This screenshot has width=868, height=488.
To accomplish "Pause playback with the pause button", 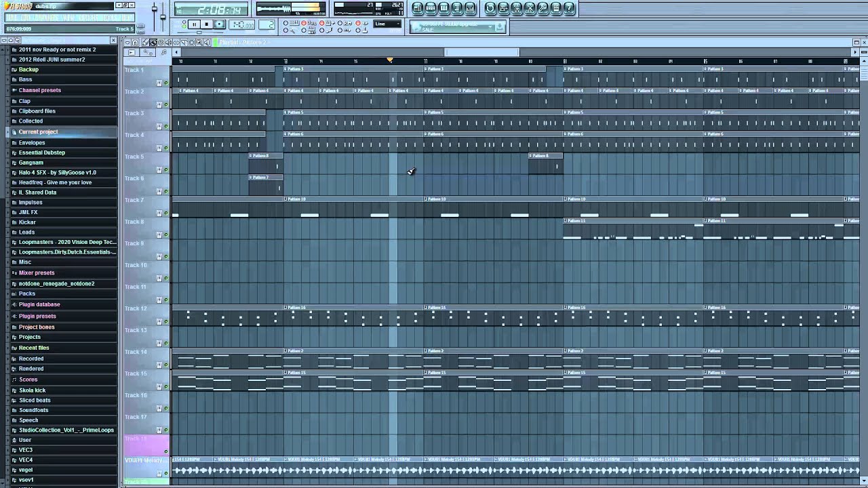I will pyautogui.click(x=194, y=24).
